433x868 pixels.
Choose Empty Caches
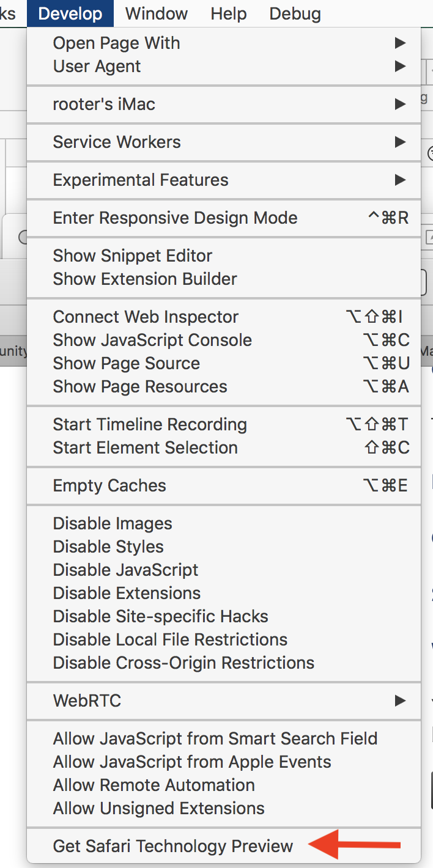pyautogui.click(x=109, y=486)
